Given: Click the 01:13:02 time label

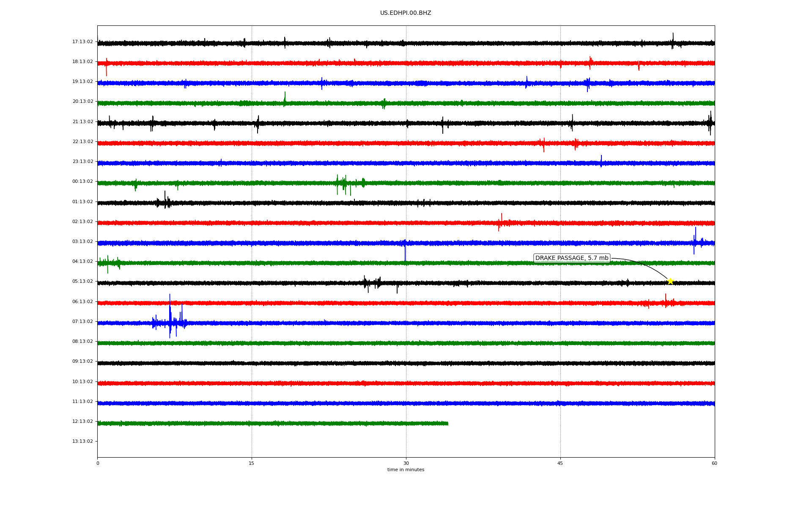Looking at the screenshot, I should click(x=82, y=202).
